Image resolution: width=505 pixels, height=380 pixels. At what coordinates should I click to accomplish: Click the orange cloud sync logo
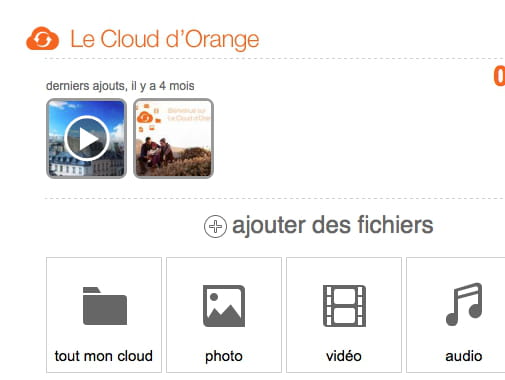click(x=43, y=39)
